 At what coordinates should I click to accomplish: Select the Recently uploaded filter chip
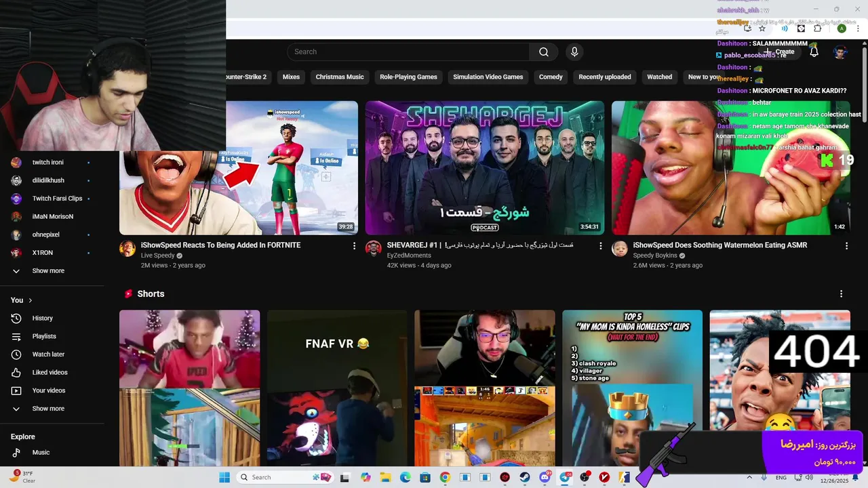tap(605, 77)
